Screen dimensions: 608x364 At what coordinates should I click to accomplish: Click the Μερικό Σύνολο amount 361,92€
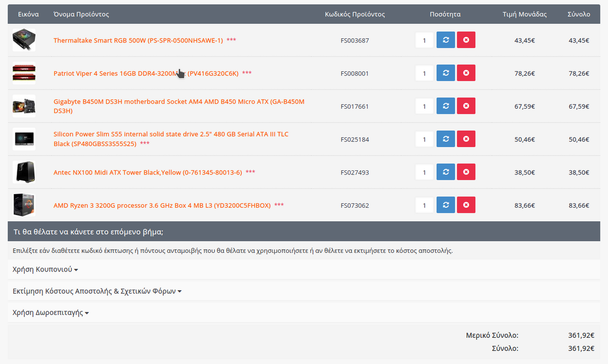pos(581,335)
